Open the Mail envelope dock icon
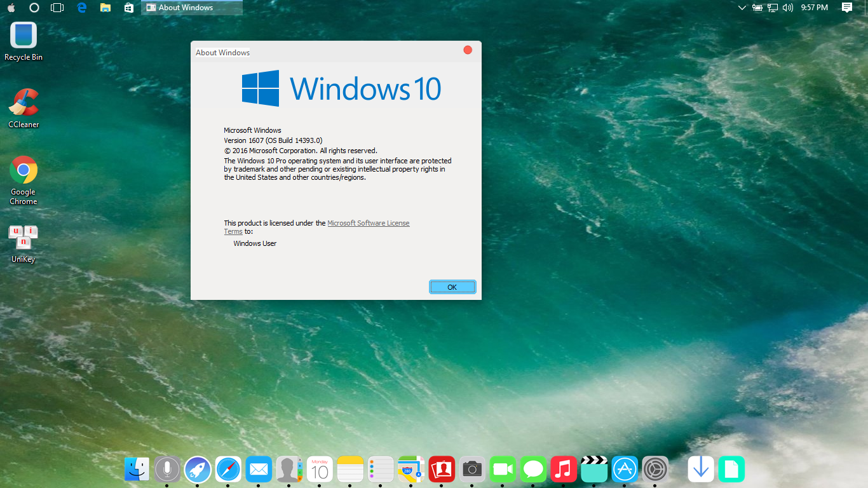This screenshot has height=488, width=868. pyautogui.click(x=259, y=470)
